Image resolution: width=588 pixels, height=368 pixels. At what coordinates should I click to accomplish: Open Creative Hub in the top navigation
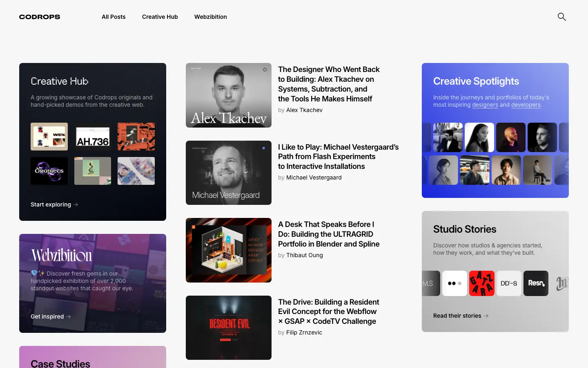pyautogui.click(x=160, y=17)
